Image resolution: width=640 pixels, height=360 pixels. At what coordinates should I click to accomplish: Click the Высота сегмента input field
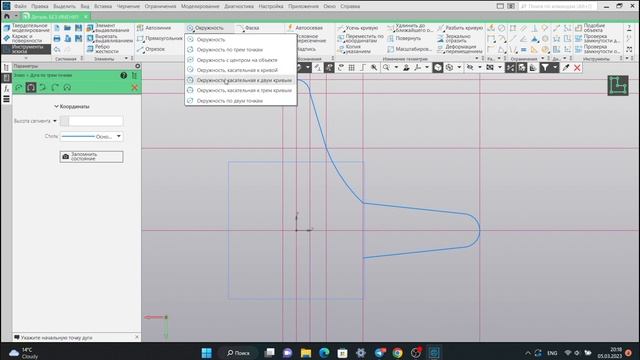pyautogui.click(x=96, y=121)
